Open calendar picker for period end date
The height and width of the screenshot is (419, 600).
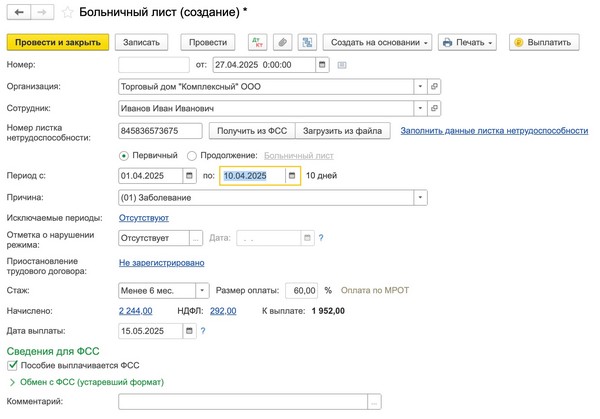coord(292,175)
